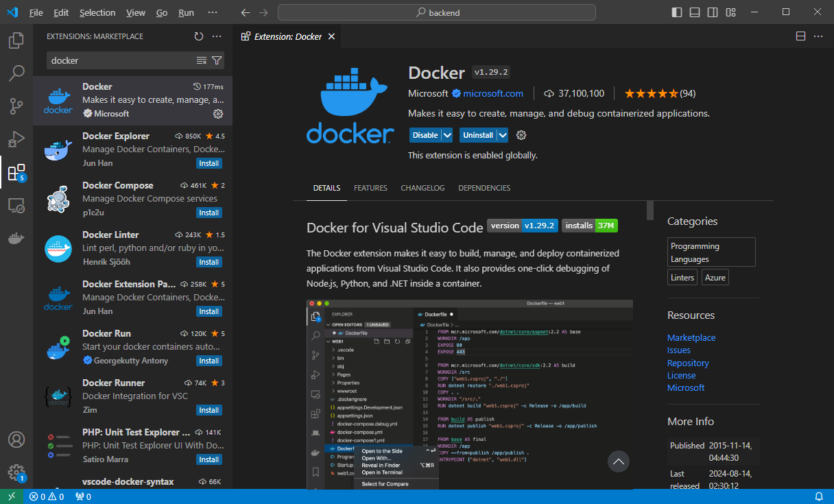Open editor More Actions menu

(818, 36)
